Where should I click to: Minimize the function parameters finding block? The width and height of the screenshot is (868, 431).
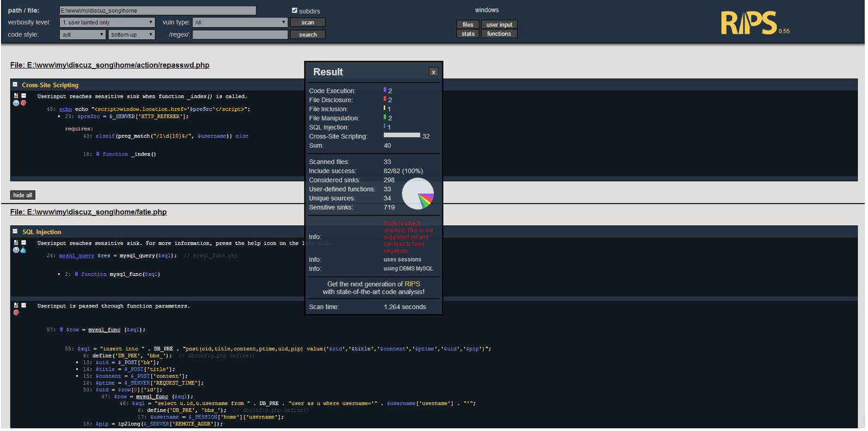click(x=23, y=305)
